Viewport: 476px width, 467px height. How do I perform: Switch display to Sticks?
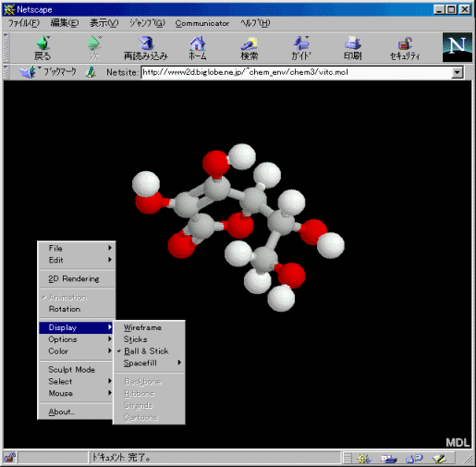click(x=150, y=339)
